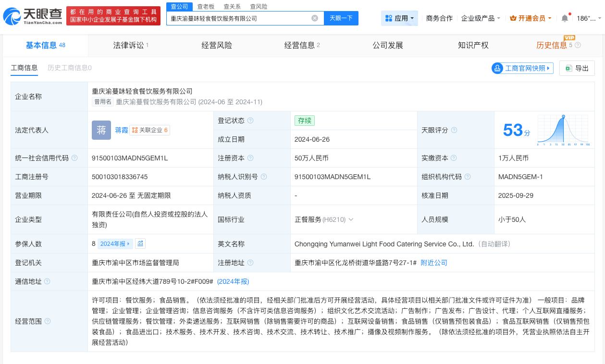Switch to the 查老板 search tab

(206, 6)
